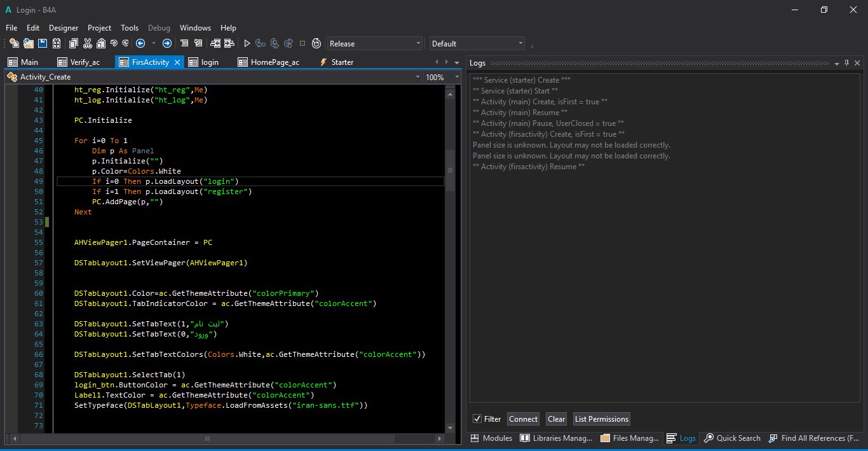This screenshot has height=451, width=868.
Task: Click the Navigate Backward arrow icon
Action: pos(140,43)
